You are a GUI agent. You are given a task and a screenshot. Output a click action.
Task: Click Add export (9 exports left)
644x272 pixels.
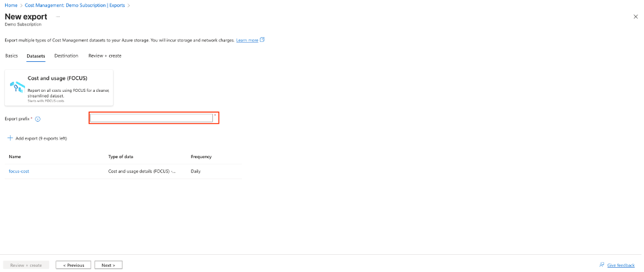[x=41, y=139]
